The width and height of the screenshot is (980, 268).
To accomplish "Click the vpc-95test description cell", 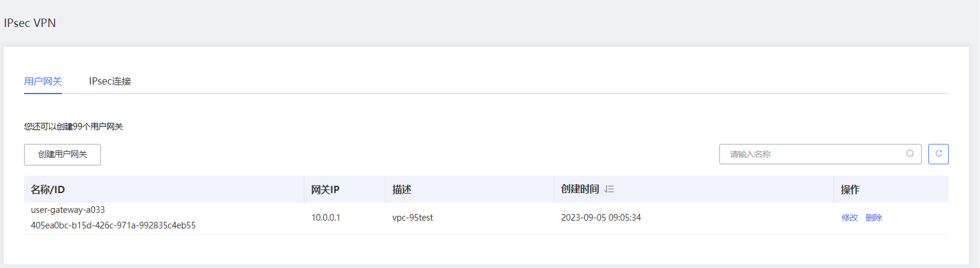I will coord(413,218).
